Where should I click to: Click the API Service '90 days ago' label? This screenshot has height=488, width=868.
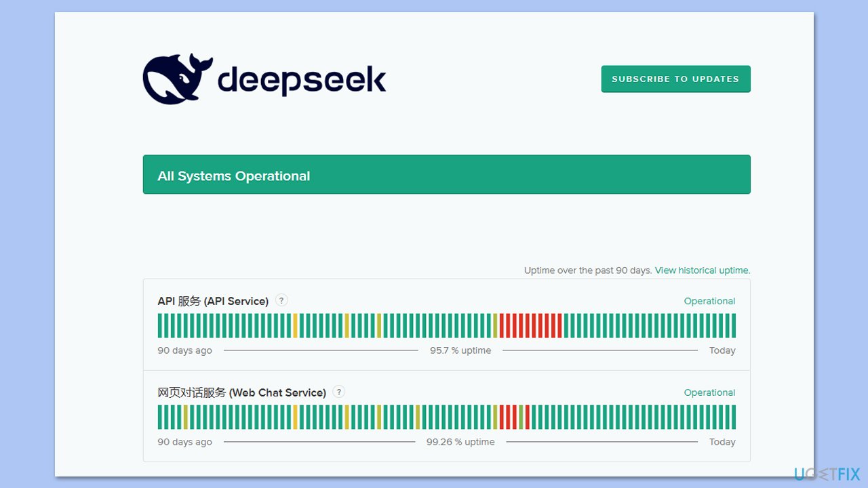tap(184, 350)
